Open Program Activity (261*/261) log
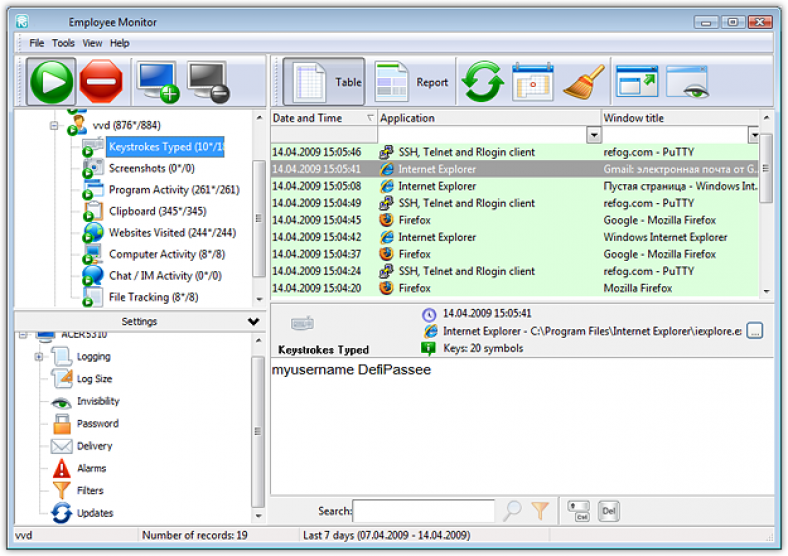 pyautogui.click(x=174, y=190)
